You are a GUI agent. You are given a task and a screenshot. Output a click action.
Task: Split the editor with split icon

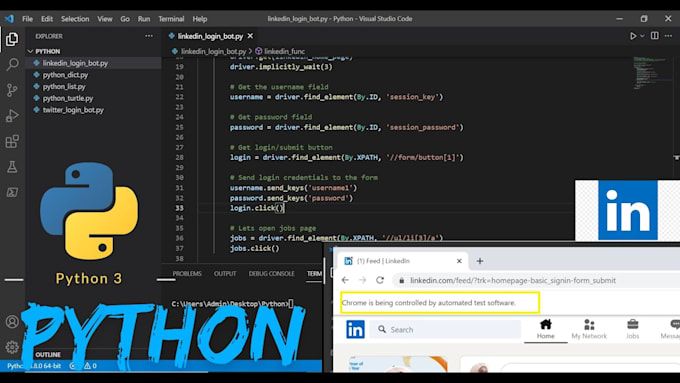[654, 36]
